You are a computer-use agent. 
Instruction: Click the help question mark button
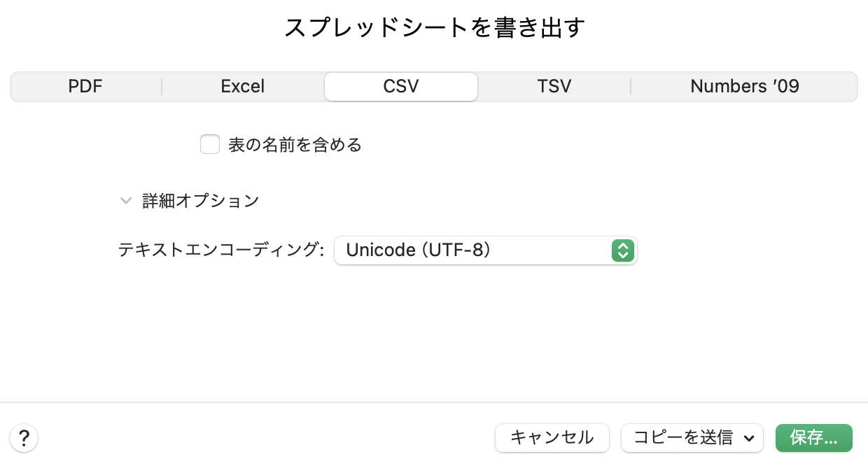24,438
